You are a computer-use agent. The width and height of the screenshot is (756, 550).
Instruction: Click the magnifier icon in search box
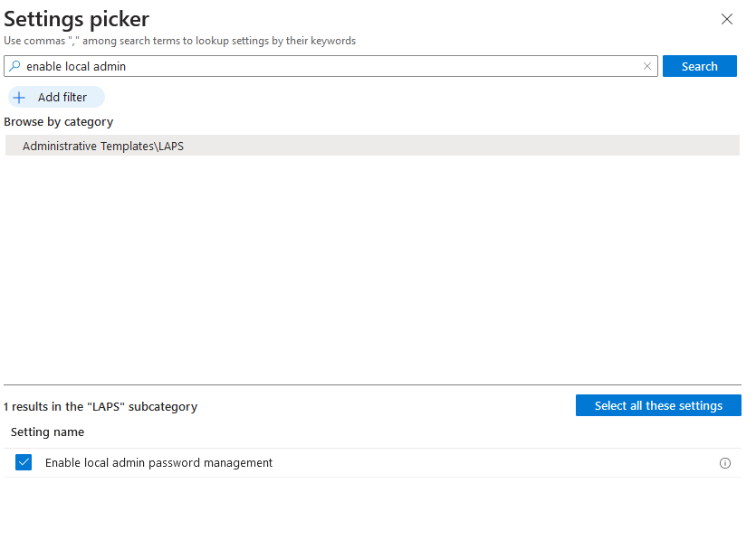[x=14, y=66]
